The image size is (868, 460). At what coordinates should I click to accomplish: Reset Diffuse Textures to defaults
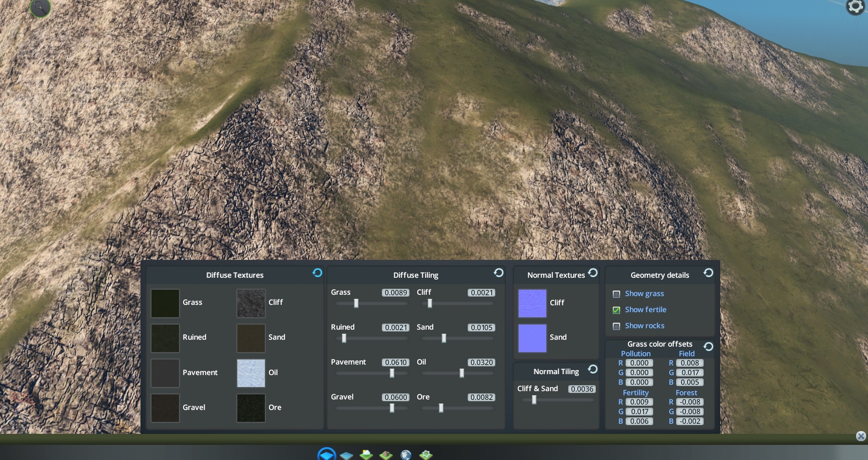tap(317, 273)
